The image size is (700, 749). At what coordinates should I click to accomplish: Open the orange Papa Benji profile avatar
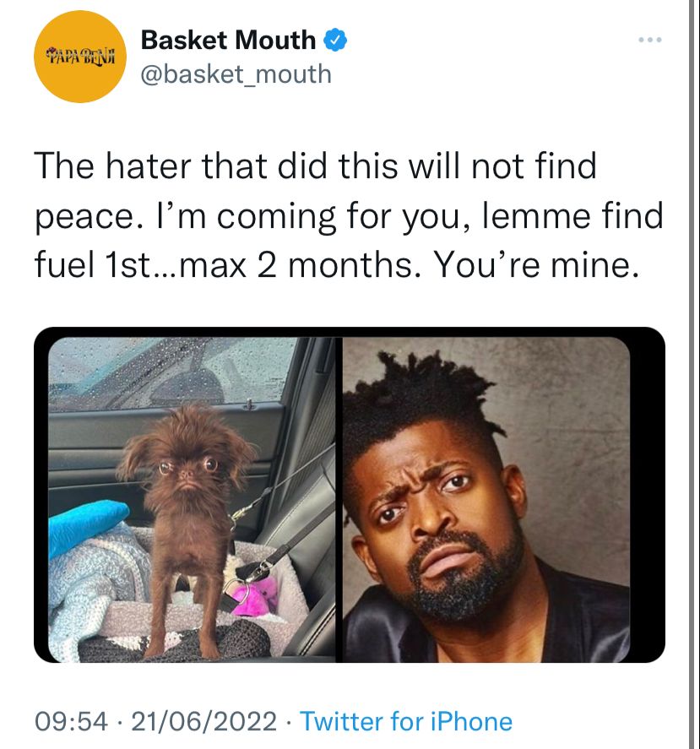pos(80,57)
